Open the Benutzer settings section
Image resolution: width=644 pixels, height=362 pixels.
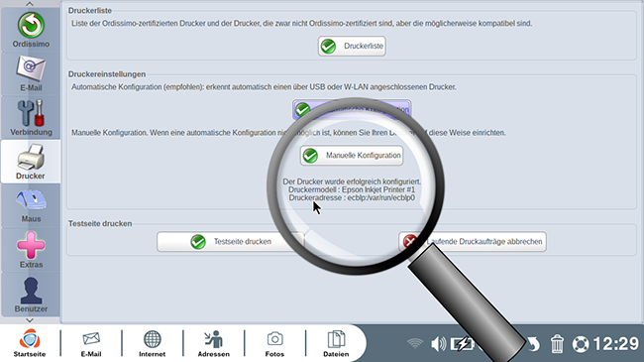(31, 295)
